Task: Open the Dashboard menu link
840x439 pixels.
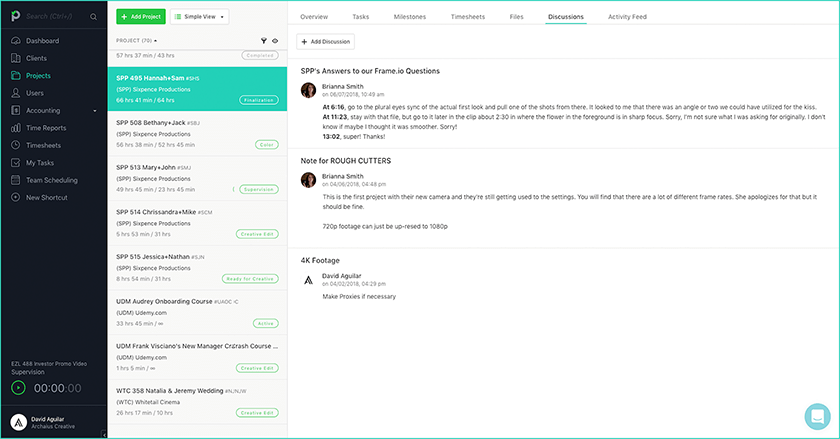Action: (x=42, y=41)
